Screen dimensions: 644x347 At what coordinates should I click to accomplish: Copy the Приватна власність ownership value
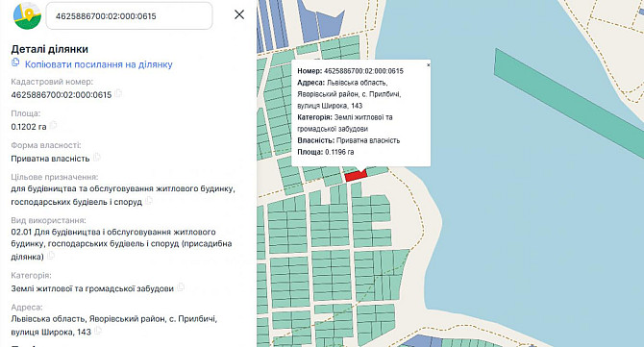click(x=96, y=158)
